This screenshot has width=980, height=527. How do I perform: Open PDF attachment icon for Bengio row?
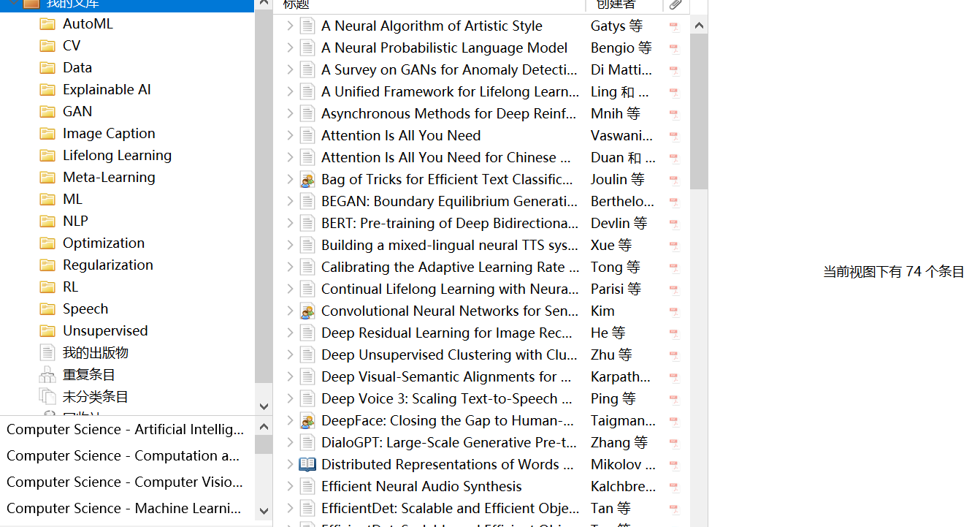[x=674, y=49]
